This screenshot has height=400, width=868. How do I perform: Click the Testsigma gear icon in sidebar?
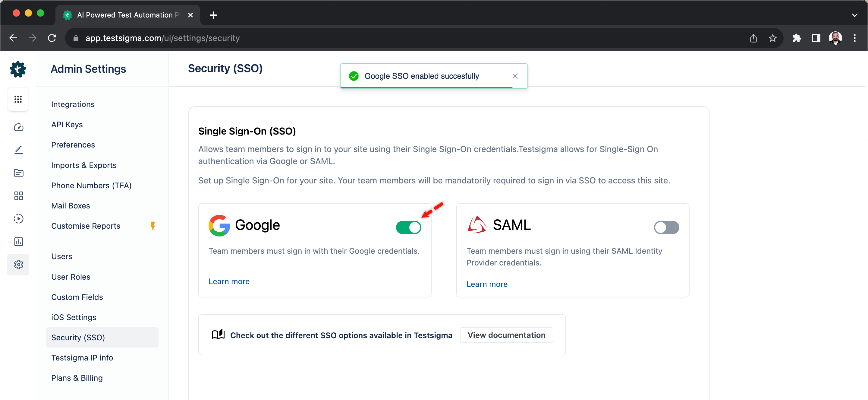pyautogui.click(x=18, y=69)
